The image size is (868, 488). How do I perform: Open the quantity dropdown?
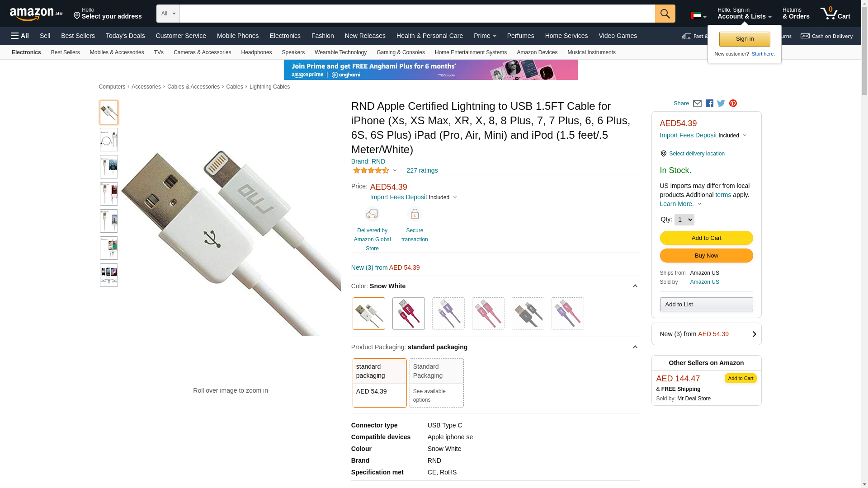click(684, 220)
